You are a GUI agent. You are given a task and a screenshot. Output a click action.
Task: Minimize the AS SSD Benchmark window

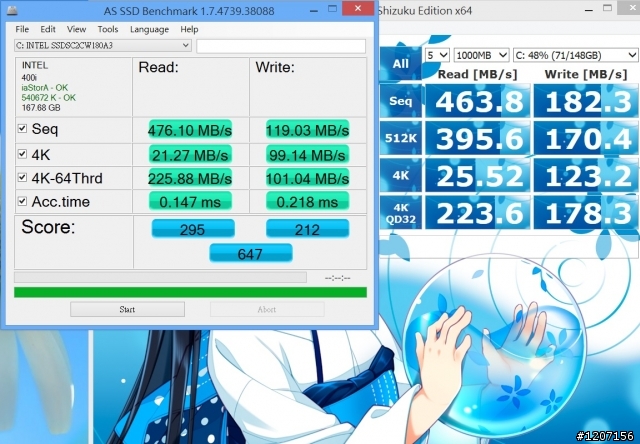[313, 10]
